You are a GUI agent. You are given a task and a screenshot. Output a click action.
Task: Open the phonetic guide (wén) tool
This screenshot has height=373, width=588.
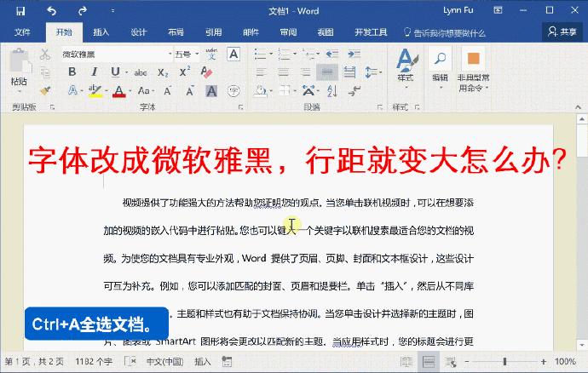[x=211, y=54]
